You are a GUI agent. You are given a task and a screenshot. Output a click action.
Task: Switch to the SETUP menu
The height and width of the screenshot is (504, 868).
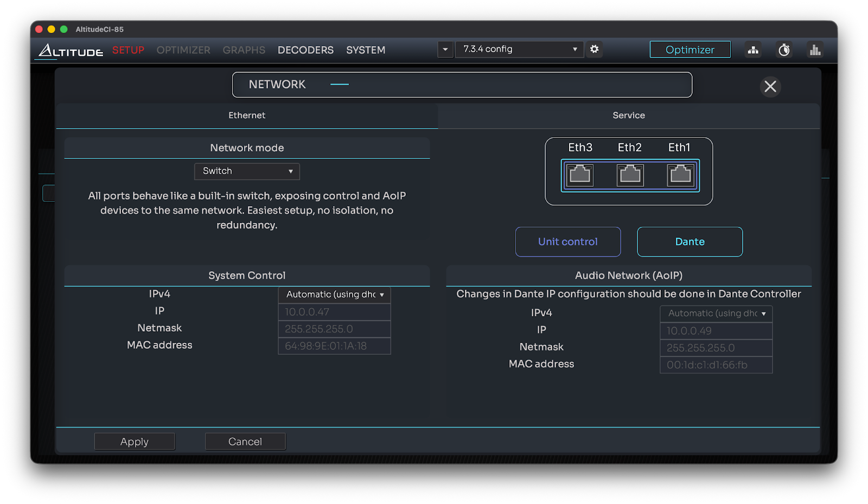[x=128, y=50]
